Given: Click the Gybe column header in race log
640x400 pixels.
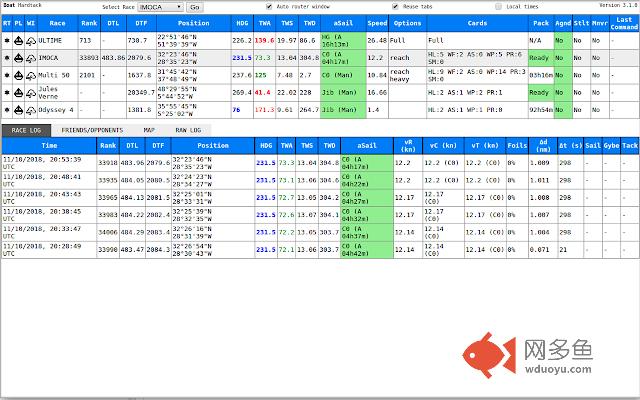Looking at the screenshot, I should 611,145.
